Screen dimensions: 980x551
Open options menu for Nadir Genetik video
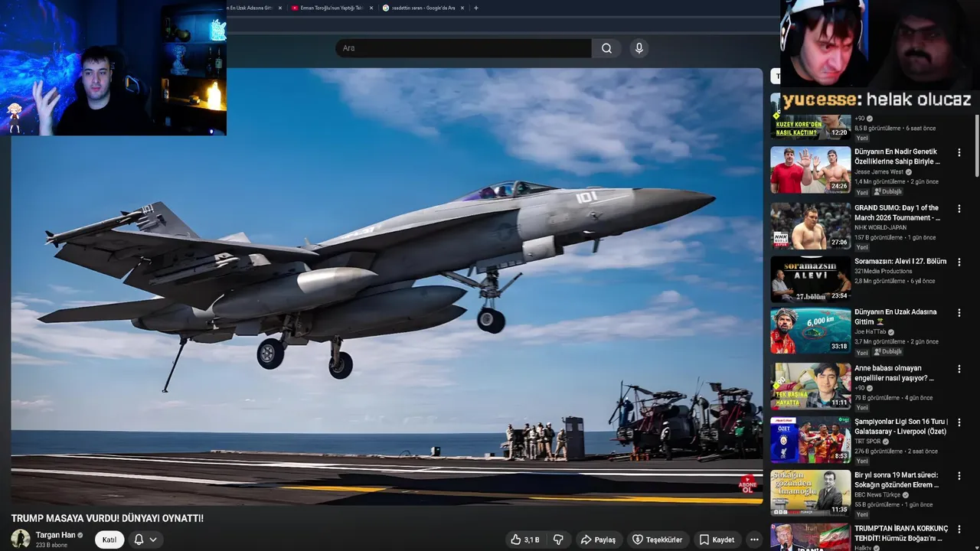point(959,152)
